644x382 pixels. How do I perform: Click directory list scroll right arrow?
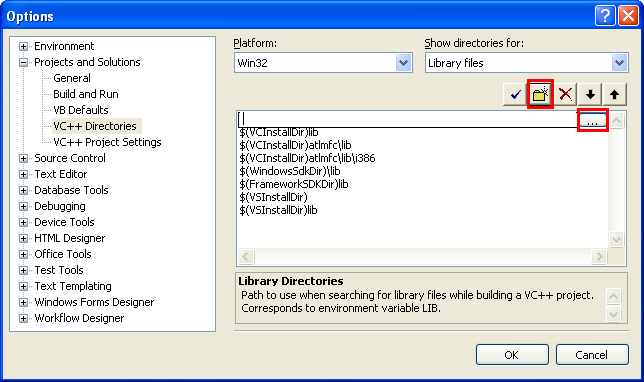[x=599, y=257]
